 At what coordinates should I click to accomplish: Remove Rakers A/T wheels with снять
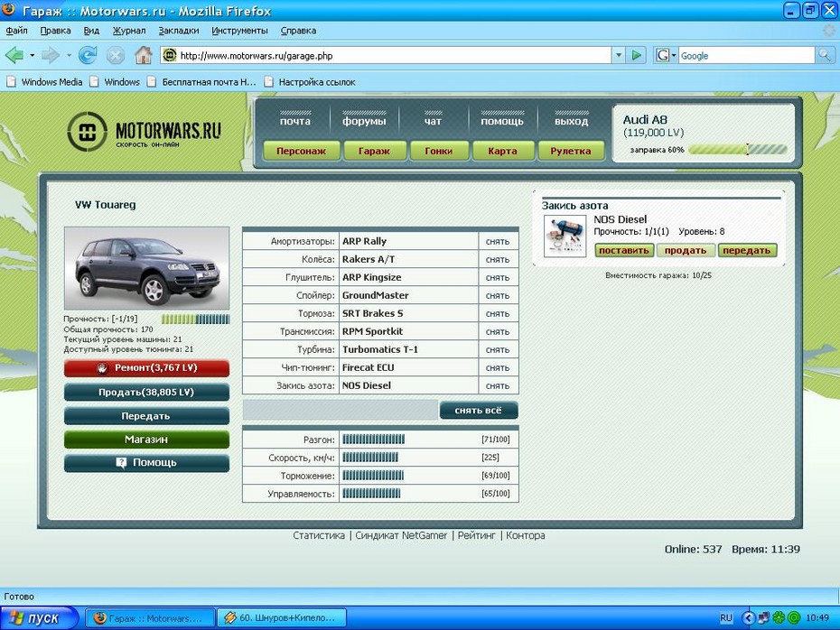pyautogui.click(x=498, y=260)
